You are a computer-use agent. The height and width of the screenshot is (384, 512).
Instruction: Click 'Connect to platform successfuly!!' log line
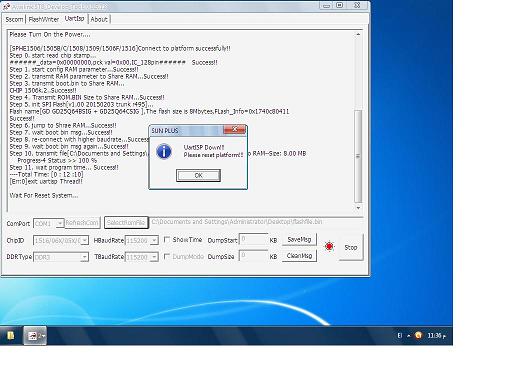pyautogui.click(x=120, y=48)
